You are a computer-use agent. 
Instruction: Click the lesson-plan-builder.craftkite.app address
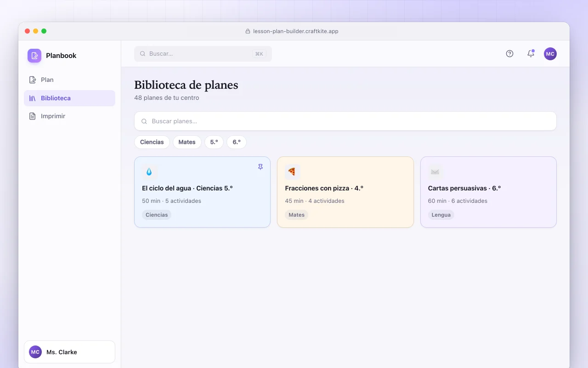(296, 31)
